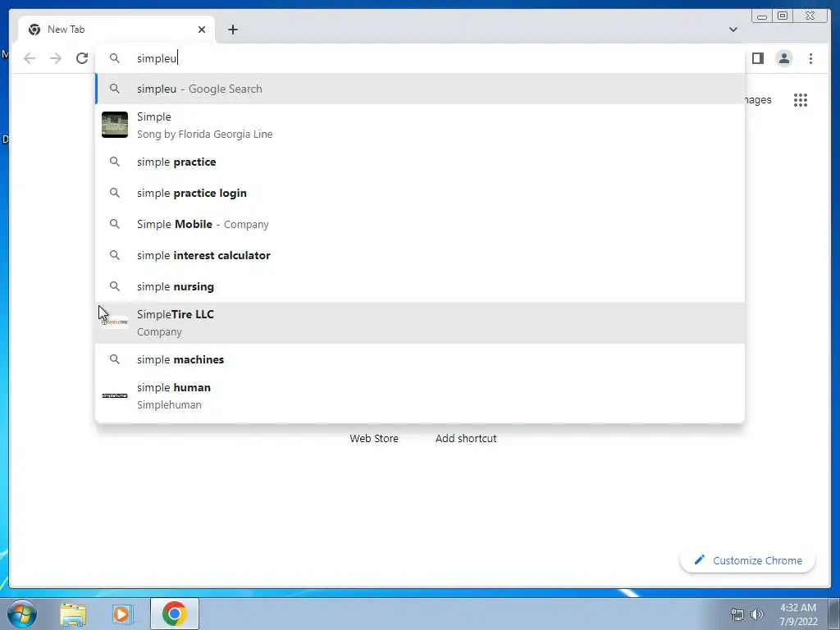
Task: Open the profile avatar menu
Action: [x=783, y=58]
